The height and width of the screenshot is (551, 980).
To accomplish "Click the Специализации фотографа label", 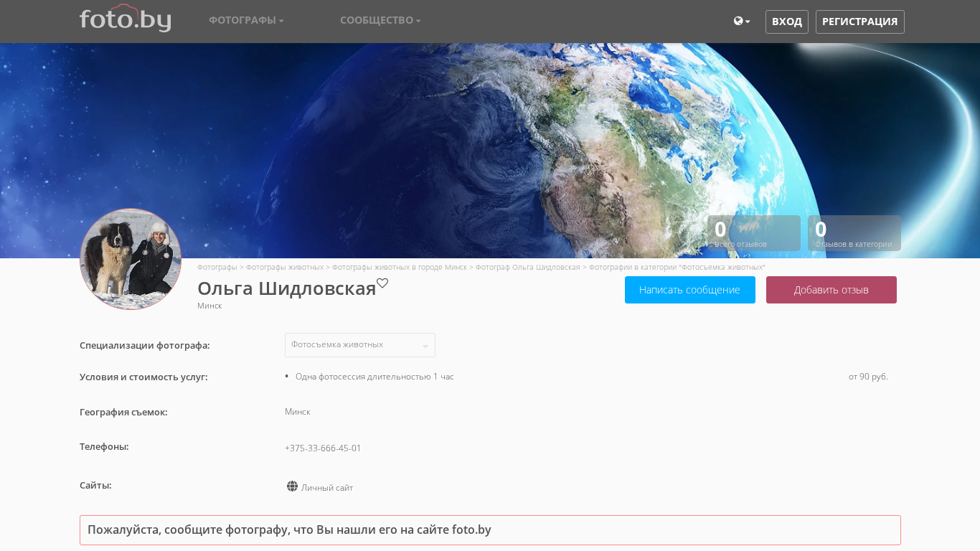I will pos(145,345).
